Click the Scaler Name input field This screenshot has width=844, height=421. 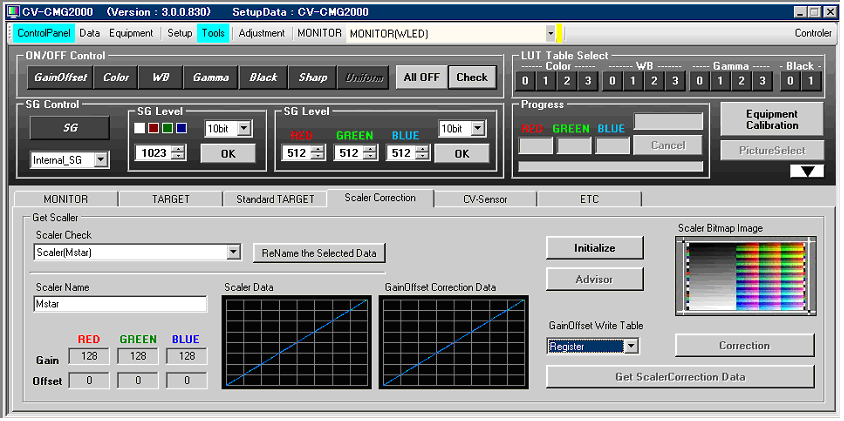click(120, 304)
